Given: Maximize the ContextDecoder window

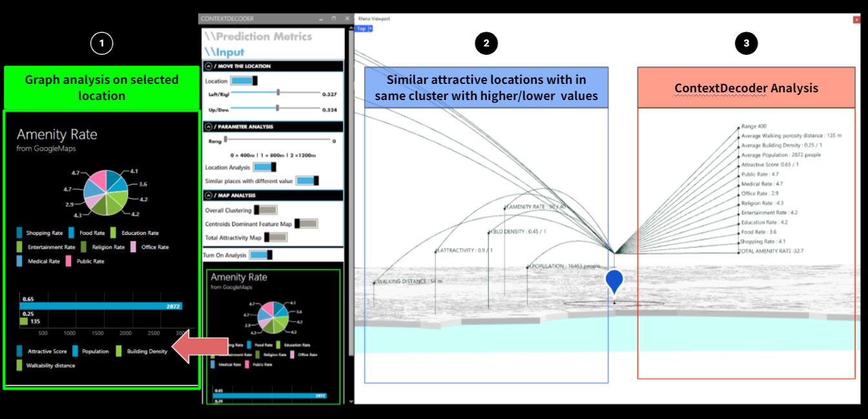Looking at the screenshot, I should (333, 19).
